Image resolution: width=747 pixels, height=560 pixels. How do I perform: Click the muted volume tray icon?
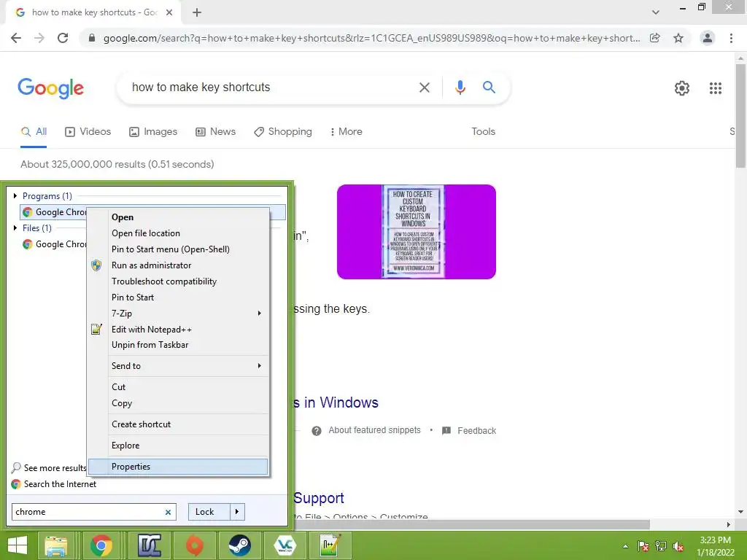(x=678, y=546)
